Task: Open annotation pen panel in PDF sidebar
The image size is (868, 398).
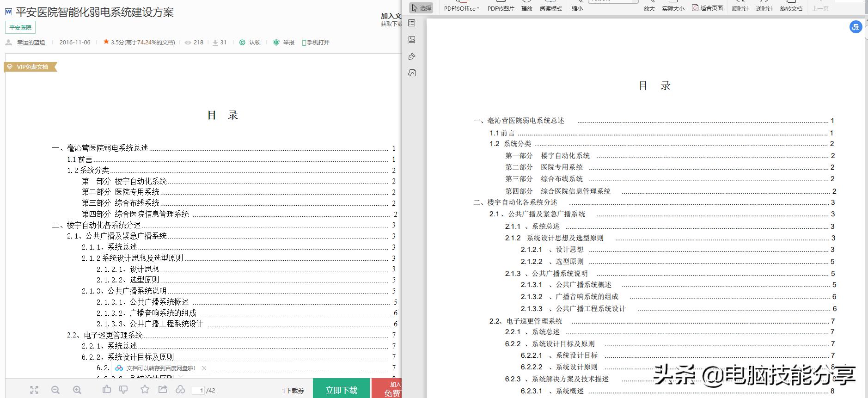Action: [x=412, y=56]
